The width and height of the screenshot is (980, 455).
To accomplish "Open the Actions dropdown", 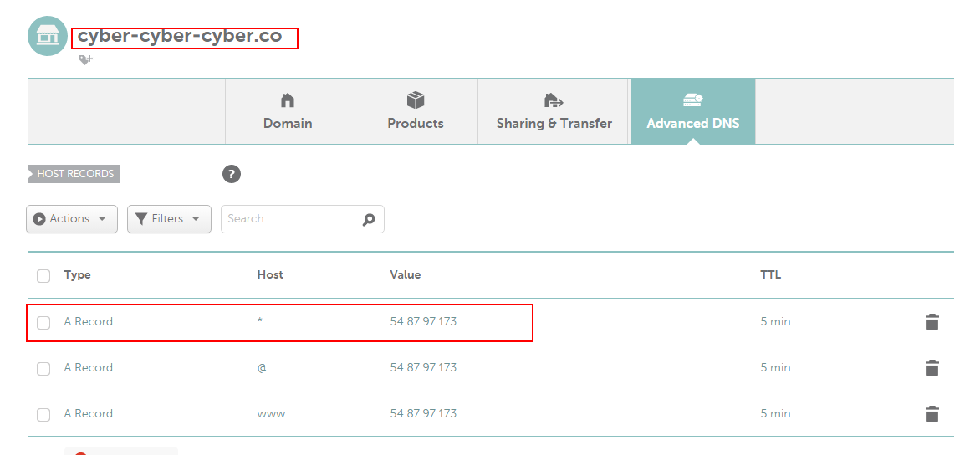I will pyautogui.click(x=72, y=219).
